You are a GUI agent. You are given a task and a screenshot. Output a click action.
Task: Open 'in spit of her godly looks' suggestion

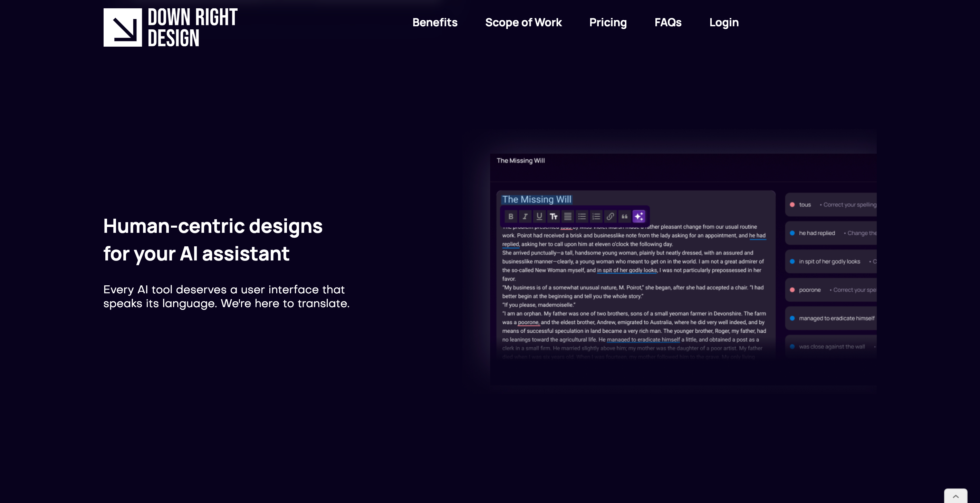[831, 262]
